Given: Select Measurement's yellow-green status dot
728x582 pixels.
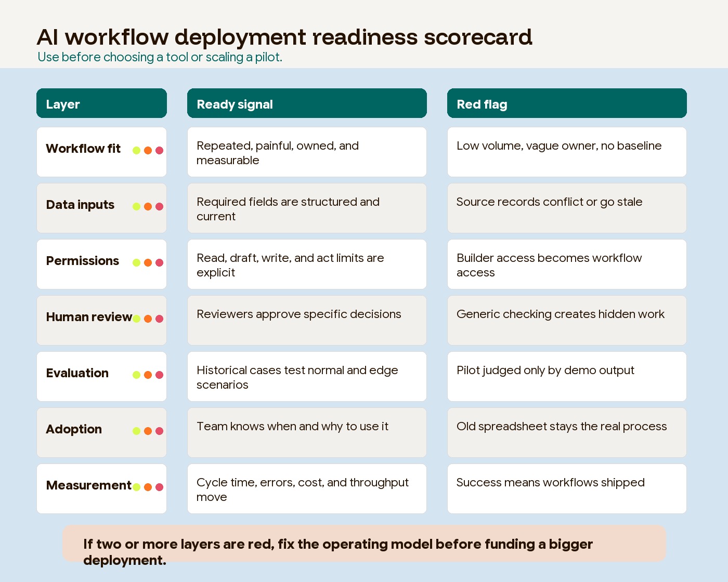Looking at the screenshot, I should point(136,487).
